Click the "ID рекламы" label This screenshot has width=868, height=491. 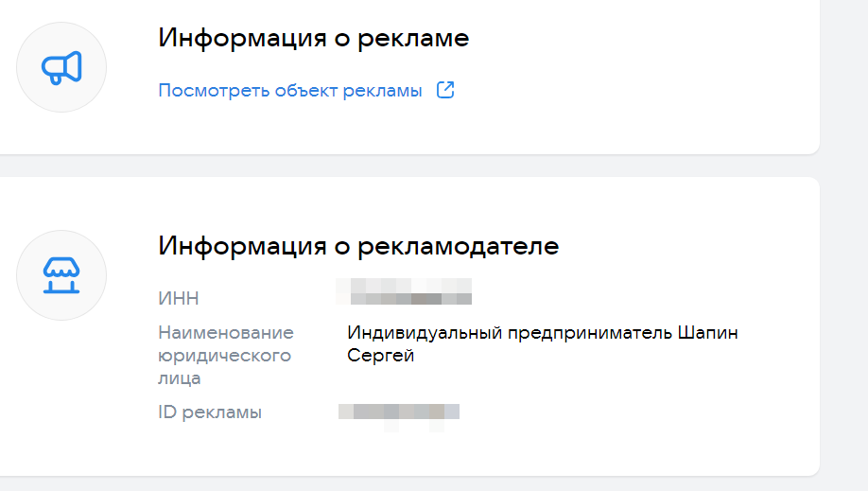pos(210,412)
